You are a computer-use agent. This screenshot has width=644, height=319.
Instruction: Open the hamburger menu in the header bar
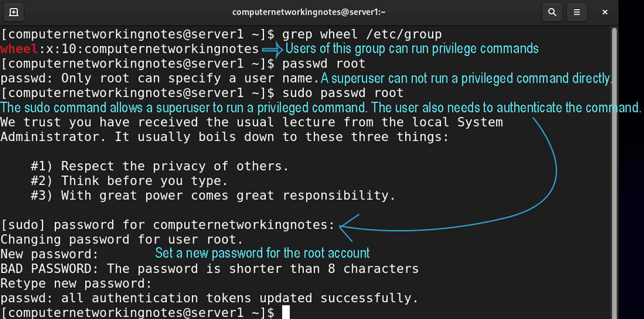point(576,12)
